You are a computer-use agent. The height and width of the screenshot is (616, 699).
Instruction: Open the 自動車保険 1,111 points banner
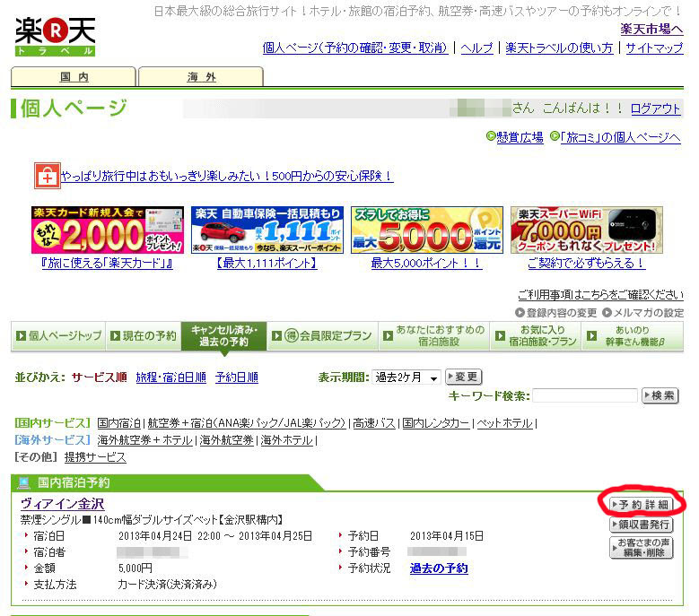point(267,230)
